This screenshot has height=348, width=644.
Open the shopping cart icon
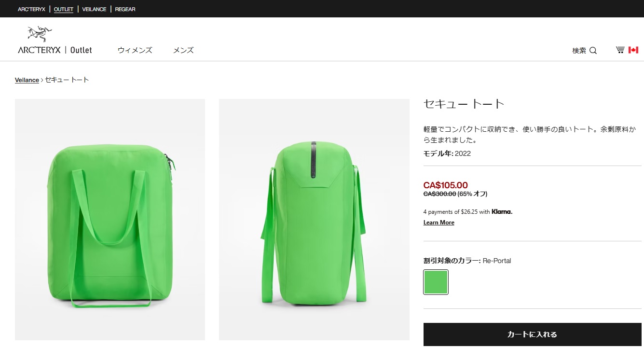[620, 50]
